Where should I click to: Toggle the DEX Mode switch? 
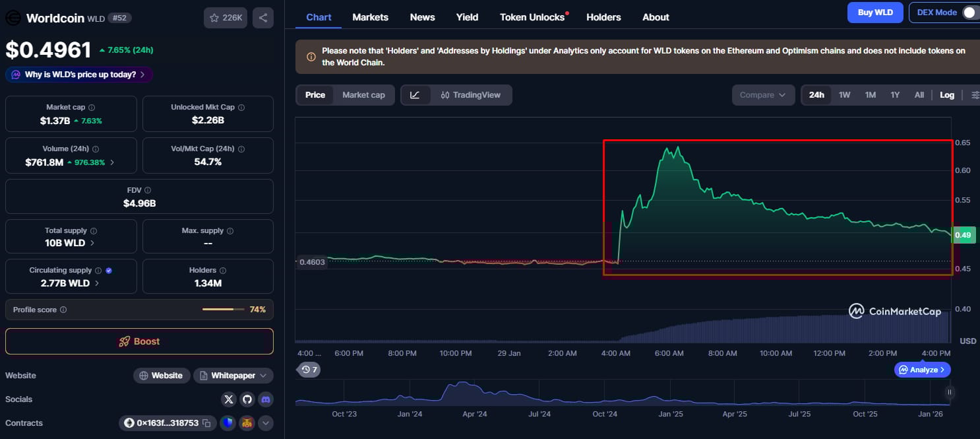click(971, 13)
